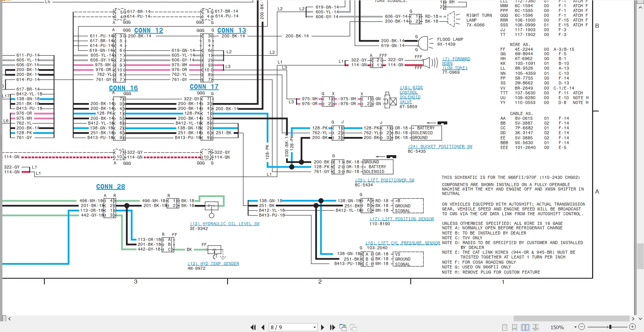Image resolution: width=644 pixels, height=332 pixels.
Task: Click the FLOOD LAMP label
Action: click(450, 39)
